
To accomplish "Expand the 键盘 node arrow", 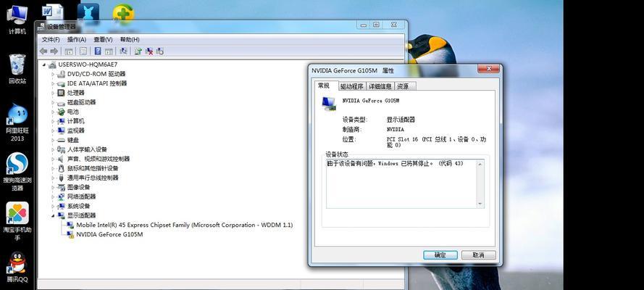I will tap(53, 141).
